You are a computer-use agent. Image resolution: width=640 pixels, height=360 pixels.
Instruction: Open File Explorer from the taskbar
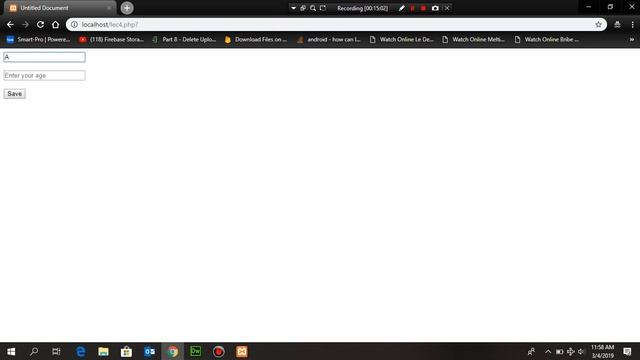coord(103,351)
